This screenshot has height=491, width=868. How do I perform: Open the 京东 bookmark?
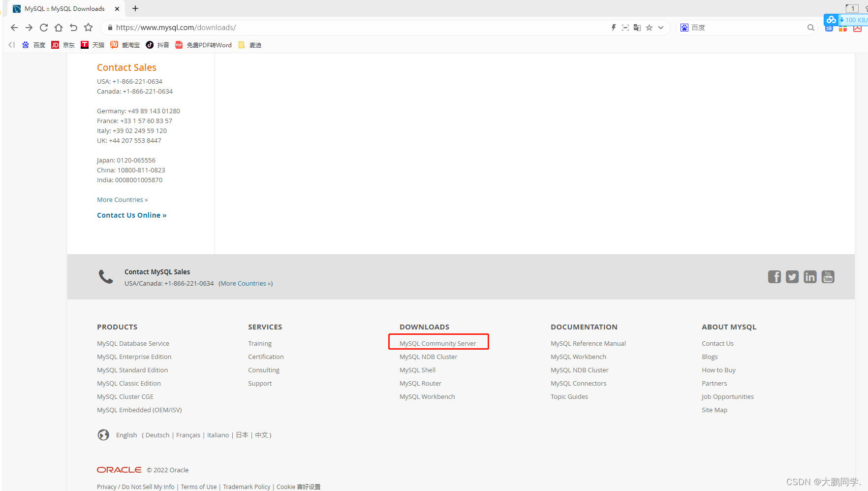click(63, 45)
